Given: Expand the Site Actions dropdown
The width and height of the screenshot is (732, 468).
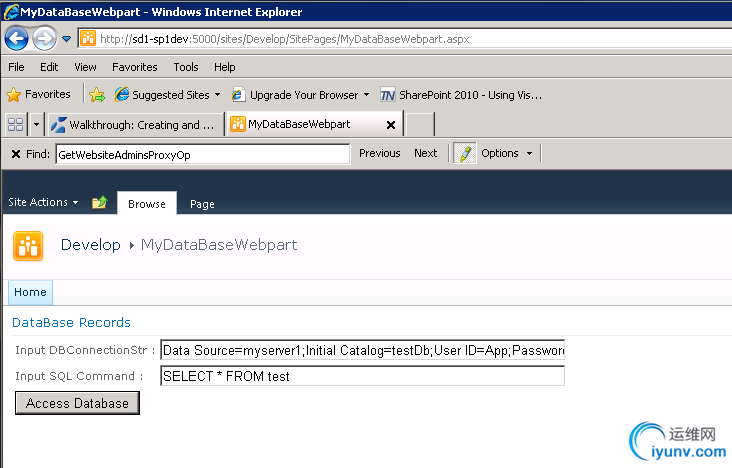Looking at the screenshot, I should click(43, 202).
